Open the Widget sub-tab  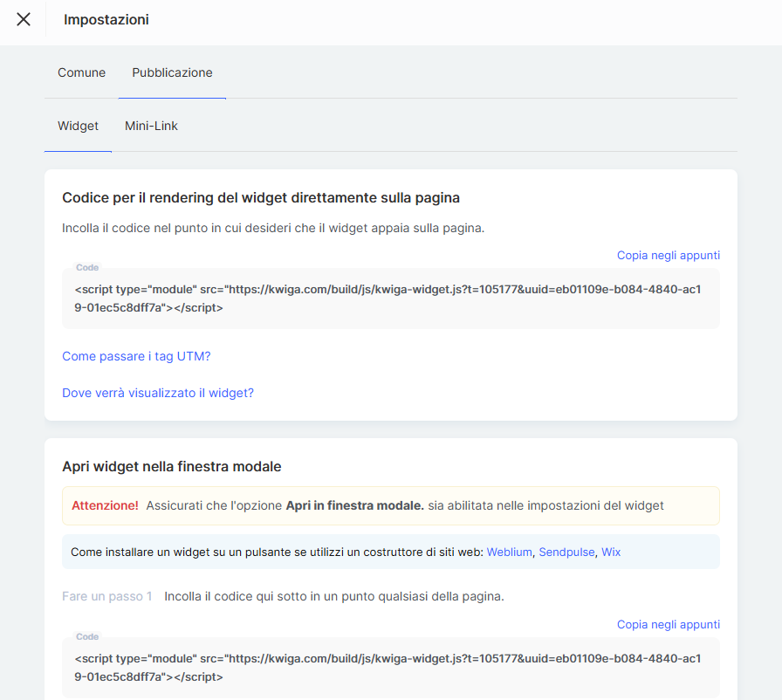78,126
